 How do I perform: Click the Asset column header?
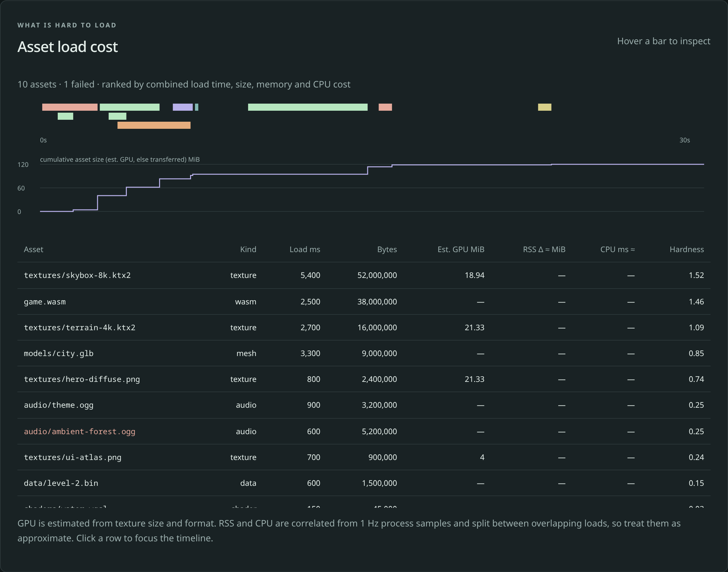(x=34, y=250)
